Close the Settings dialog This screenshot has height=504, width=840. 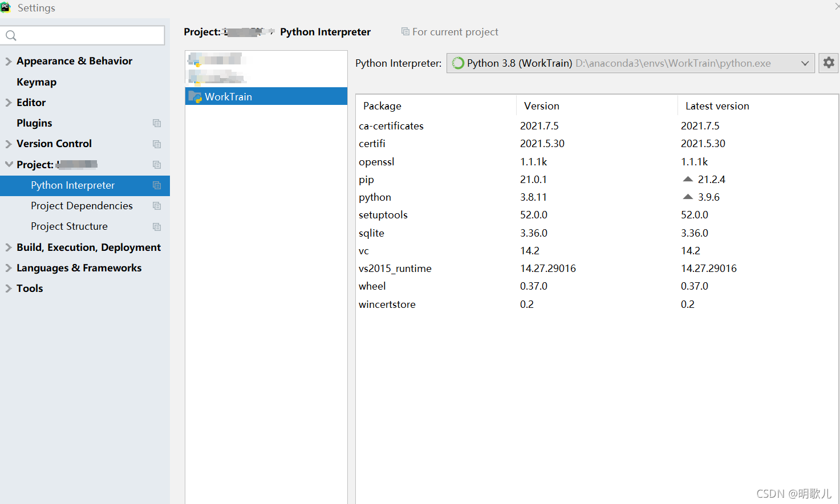[x=837, y=6]
